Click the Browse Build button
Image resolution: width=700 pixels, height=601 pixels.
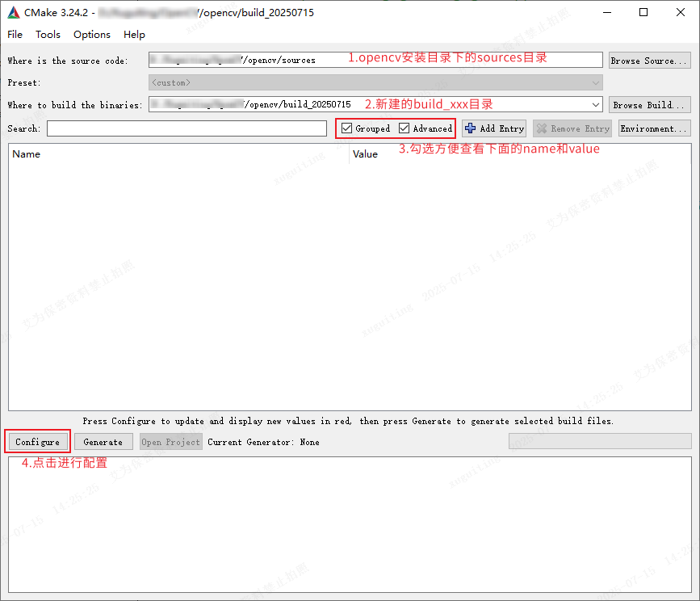(650, 105)
